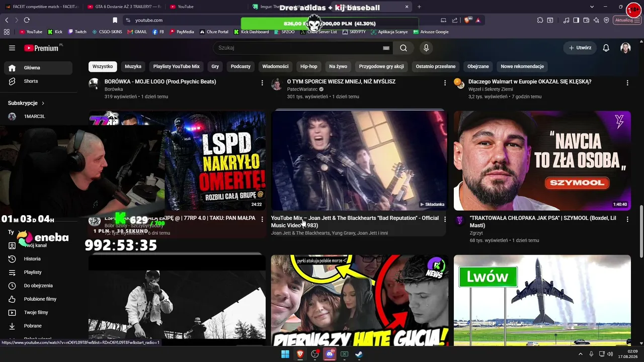Viewport: 644px width, 362px height.
Task: Switch to GTA 6 trailer browser tab
Action: click(124, 7)
